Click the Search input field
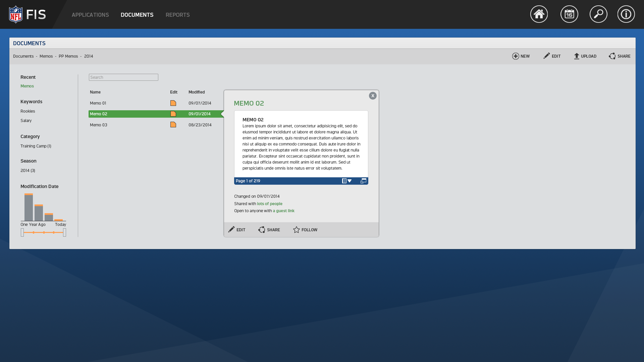The height and width of the screenshot is (362, 644). click(123, 77)
